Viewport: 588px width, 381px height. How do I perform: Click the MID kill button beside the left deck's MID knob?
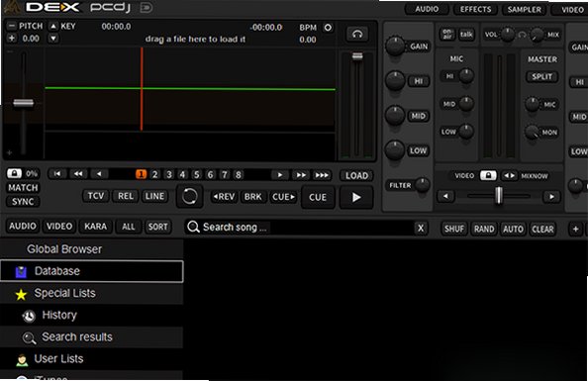[419, 116]
